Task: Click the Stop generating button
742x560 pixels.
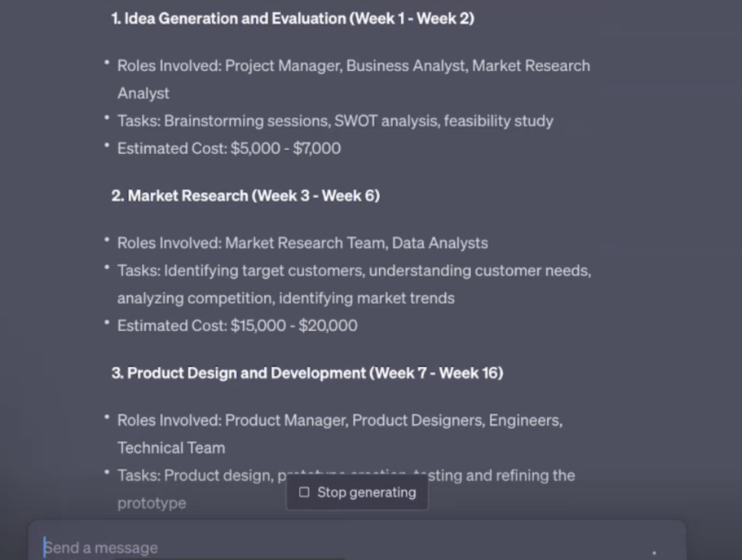Action: click(x=357, y=492)
